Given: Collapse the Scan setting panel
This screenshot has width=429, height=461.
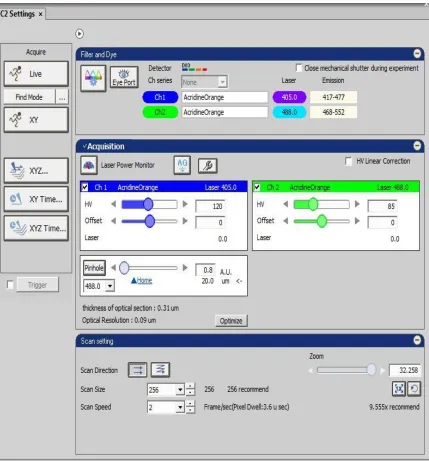Looking at the screenshot, I should pyautogui.click(x=417, y=340).
